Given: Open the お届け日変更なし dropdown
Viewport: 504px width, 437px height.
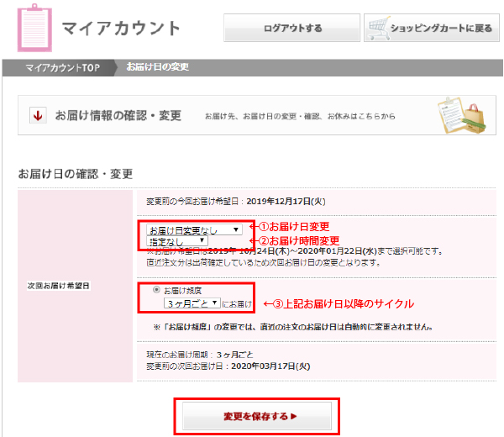Looking at the screenshot, I should tap(194, 229).
